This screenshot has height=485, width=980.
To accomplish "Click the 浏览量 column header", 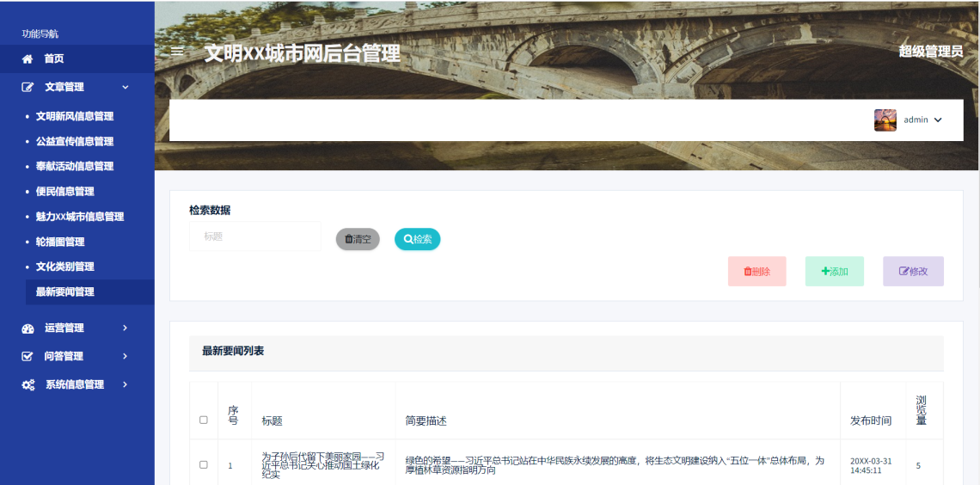I will tap(922, 410).
